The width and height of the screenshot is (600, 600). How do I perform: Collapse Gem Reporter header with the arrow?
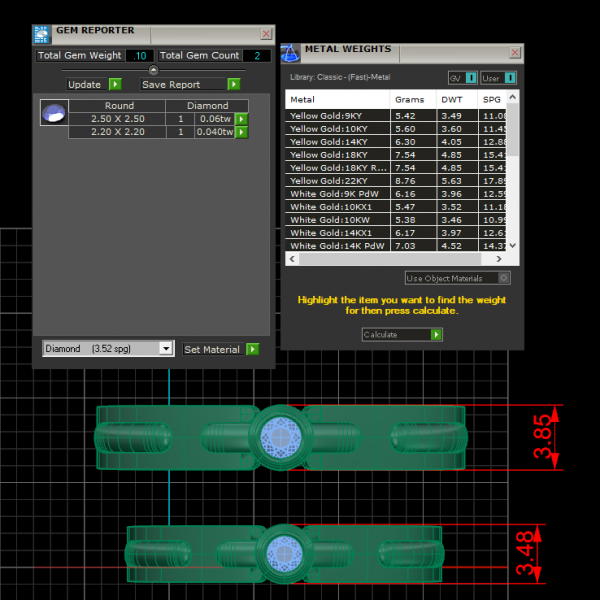pos(153,70)
